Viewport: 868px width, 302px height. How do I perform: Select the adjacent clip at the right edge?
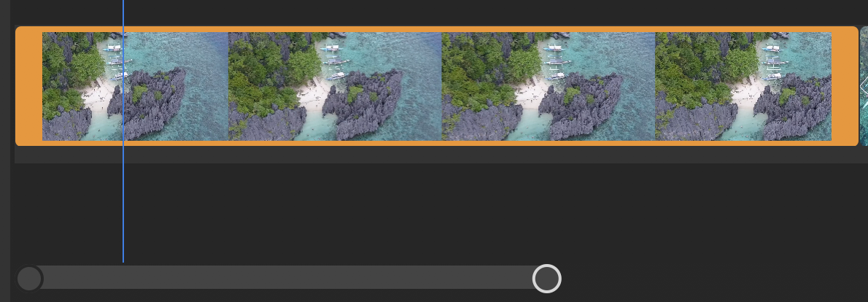(x=864, y=86)
